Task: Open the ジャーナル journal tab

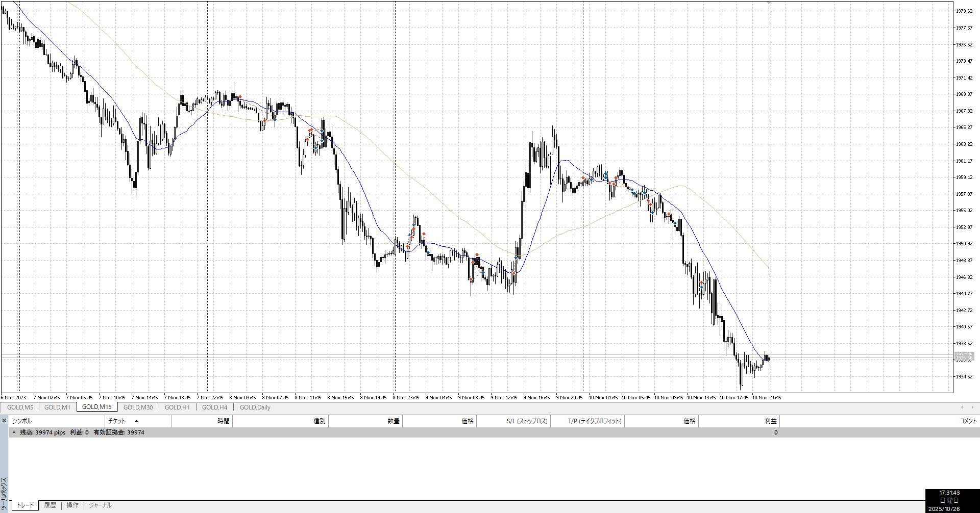Action: pos(100,505)
